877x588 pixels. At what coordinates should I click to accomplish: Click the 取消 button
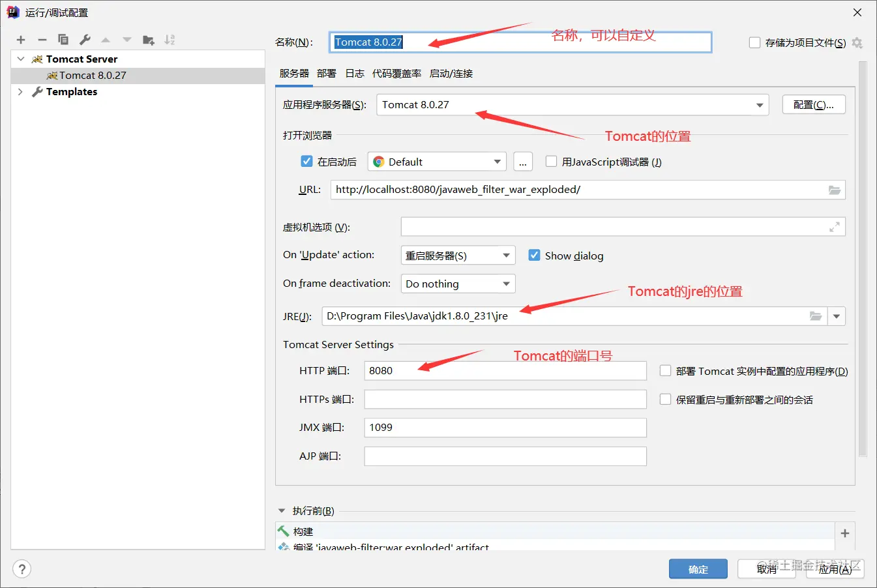(x=767, y=569)
